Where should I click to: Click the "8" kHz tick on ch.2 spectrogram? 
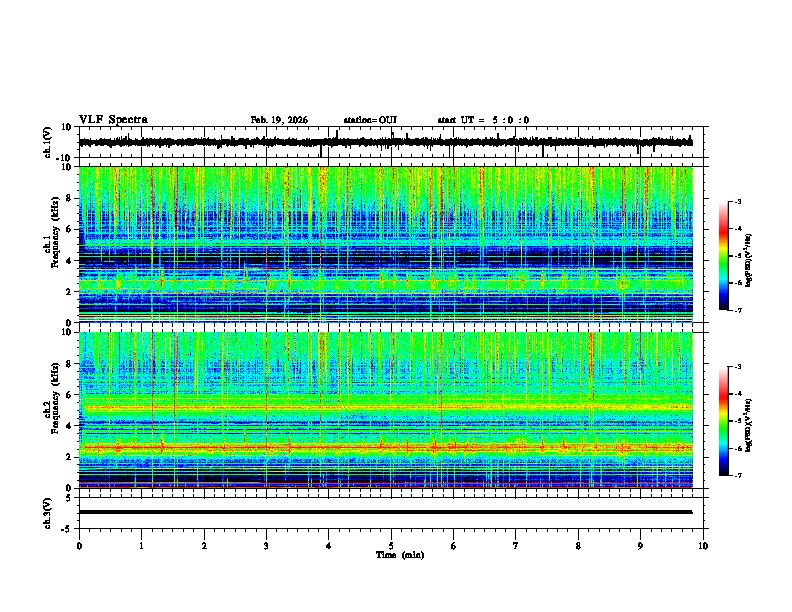point(69,364)
